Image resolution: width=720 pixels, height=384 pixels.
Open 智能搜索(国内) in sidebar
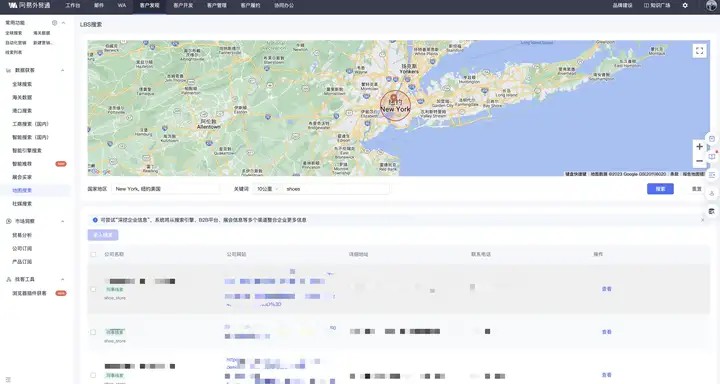tap(30, 137)
